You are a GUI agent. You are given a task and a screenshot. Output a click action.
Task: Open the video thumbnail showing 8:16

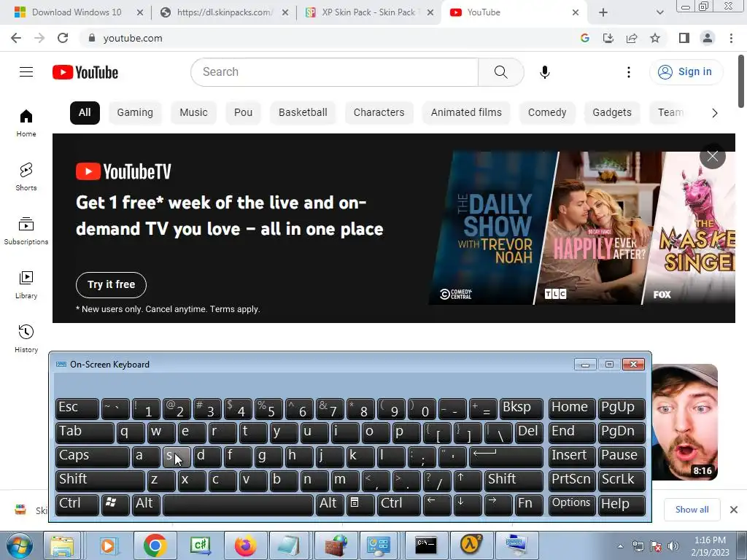click(684, 422)
